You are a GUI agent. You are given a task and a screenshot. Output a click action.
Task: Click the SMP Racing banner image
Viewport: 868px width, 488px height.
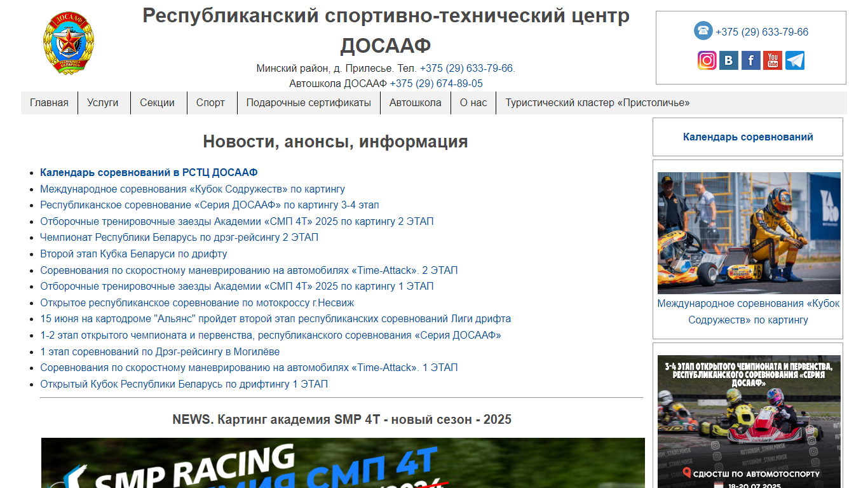coord(343,463)
